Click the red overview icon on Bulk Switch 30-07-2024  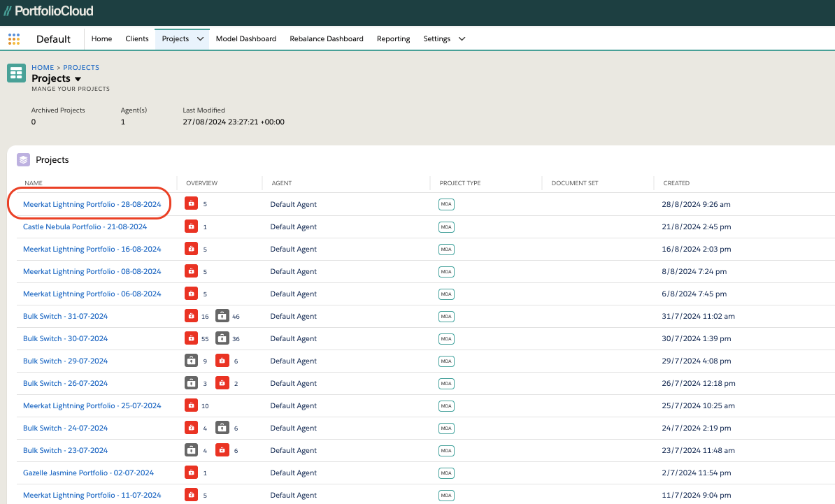tap(191, 338)
